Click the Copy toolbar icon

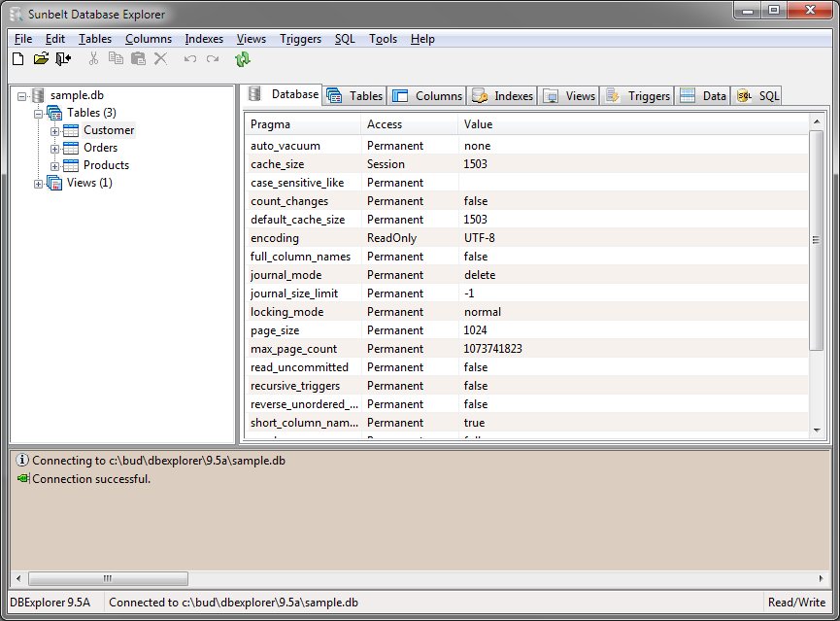click(x=116, y=58)
